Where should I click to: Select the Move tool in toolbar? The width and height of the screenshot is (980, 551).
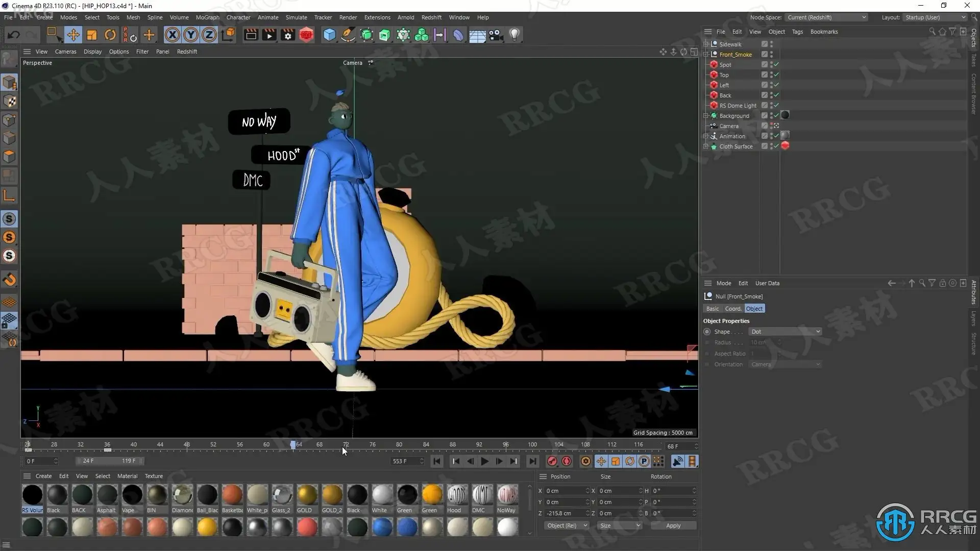[73, 35]
